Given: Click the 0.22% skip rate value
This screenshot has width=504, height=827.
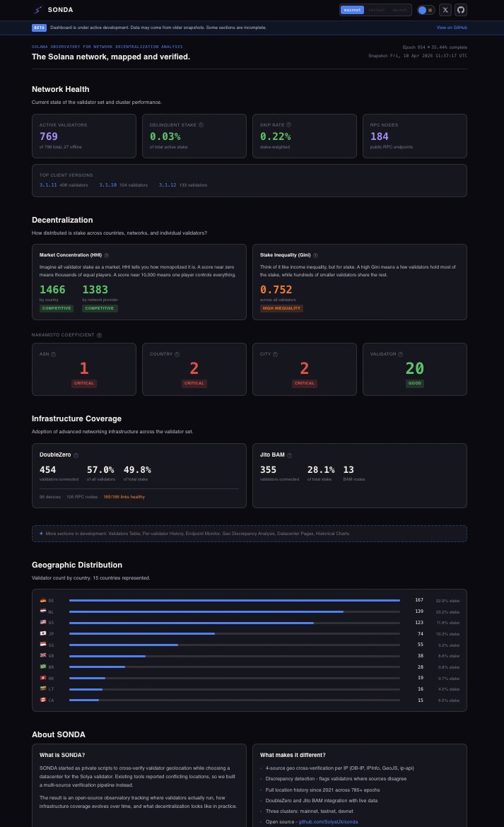Looking at the screenshot, I should [x=275, y=136].
